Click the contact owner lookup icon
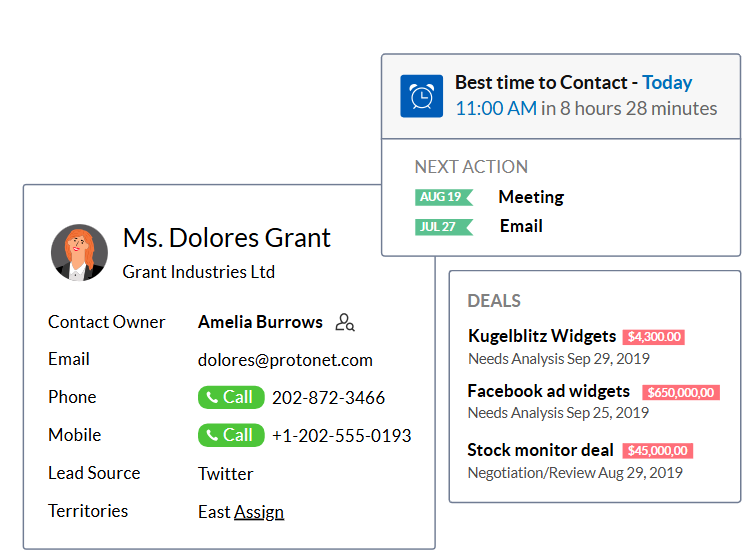Screen dimensions: 748x560 coord(345,323)
